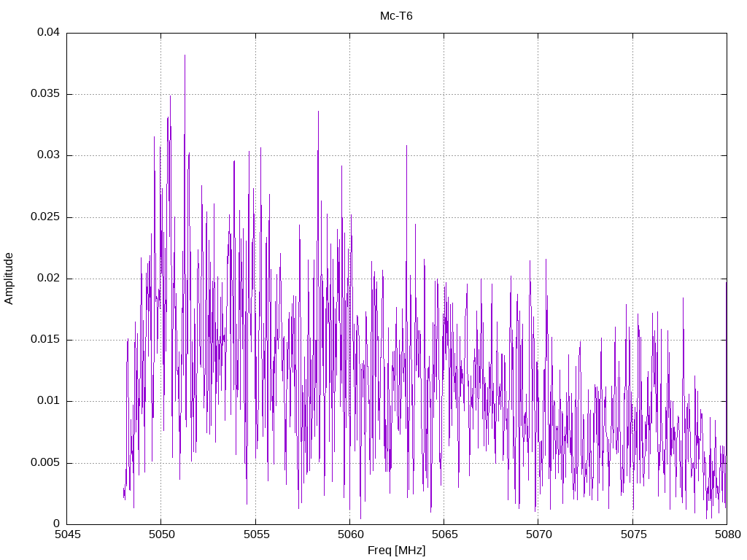Click the Freq [MHz] x-axis label
Screen dimensions: 747x560
pos(396,551)
